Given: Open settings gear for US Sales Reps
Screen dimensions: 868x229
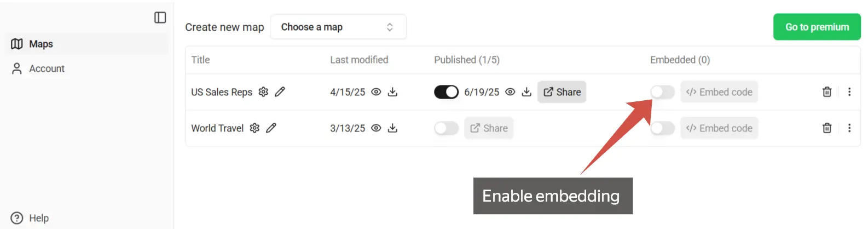Looking at the screenshot, I should [x=263, y=92].
